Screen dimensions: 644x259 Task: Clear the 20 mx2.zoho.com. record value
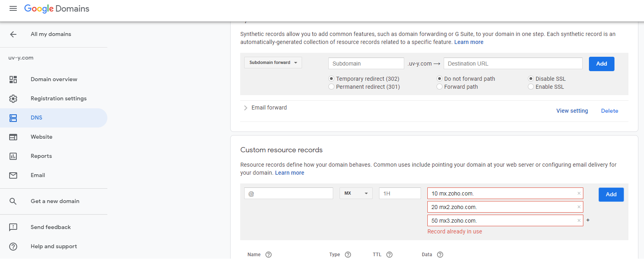[579, 207]
